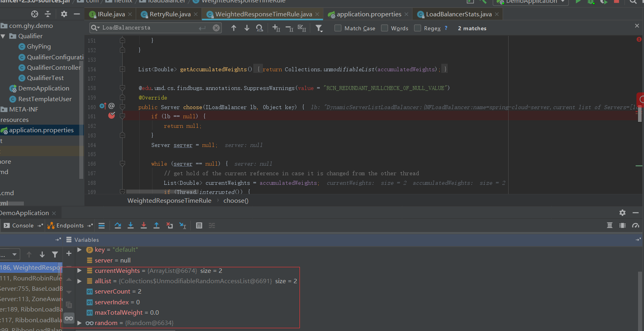Image resolution: width=644 pixels, height=331 pixels.
Task: Click the serverCount = 2 variable row
Action: (118, 291)
